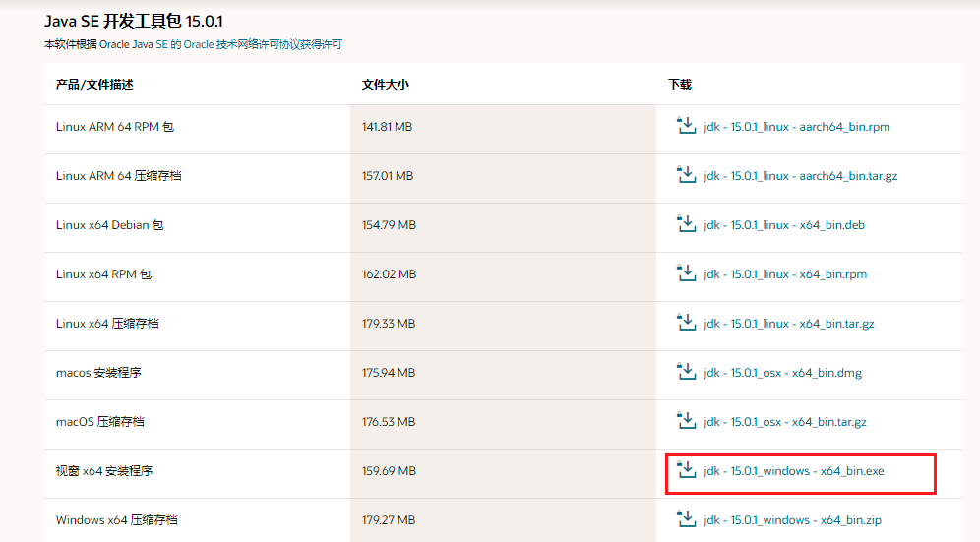The image size is (980, 542).
Task: Click the 175.94 MB file size
Action: [x=389, y=373]
